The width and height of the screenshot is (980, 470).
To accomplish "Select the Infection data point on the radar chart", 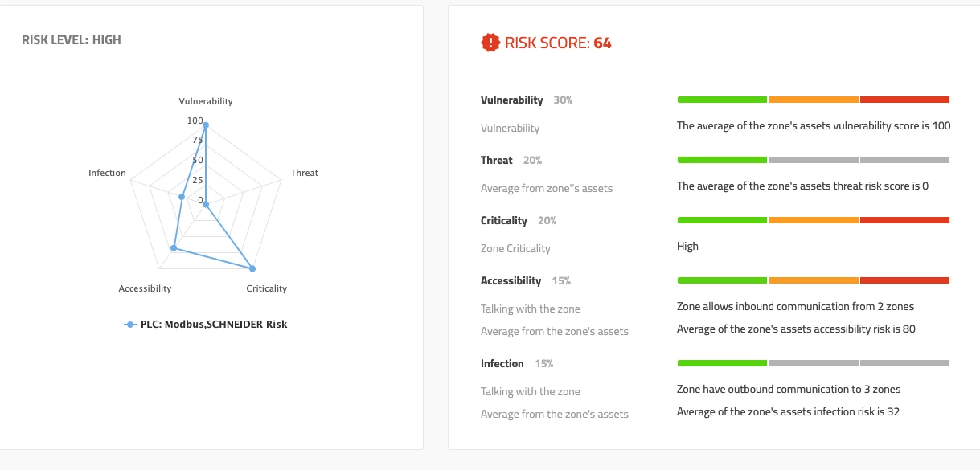I will [x=182, y=197].
